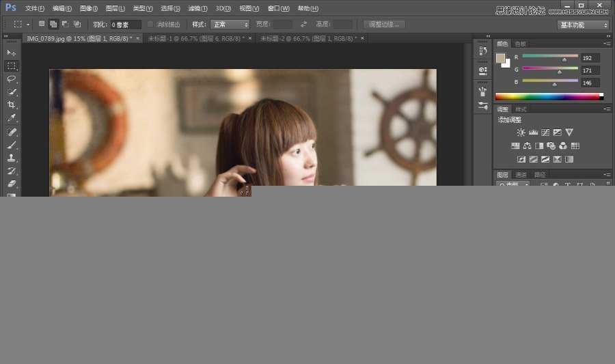
Task: Swap width and height in options bar
Action: click(303, 25)
